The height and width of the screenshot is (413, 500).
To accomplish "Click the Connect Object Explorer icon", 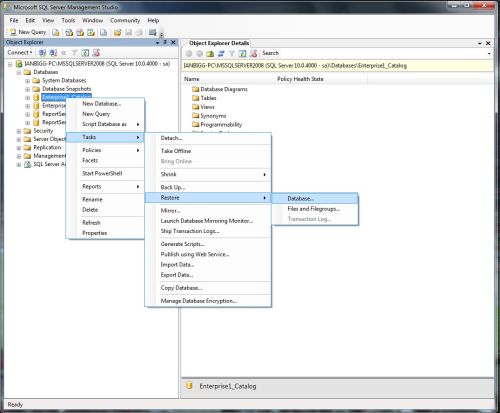I will pos(42,53).
